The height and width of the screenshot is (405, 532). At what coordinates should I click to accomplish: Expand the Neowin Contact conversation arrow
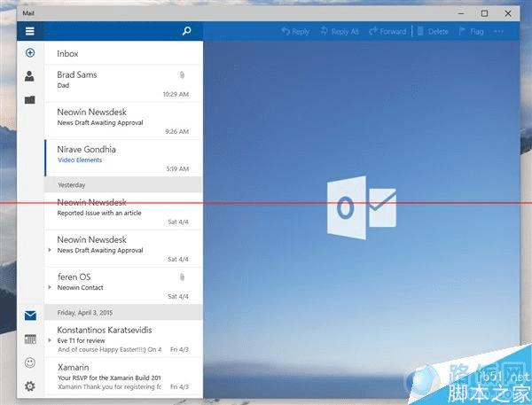click(x=50, y=287)
